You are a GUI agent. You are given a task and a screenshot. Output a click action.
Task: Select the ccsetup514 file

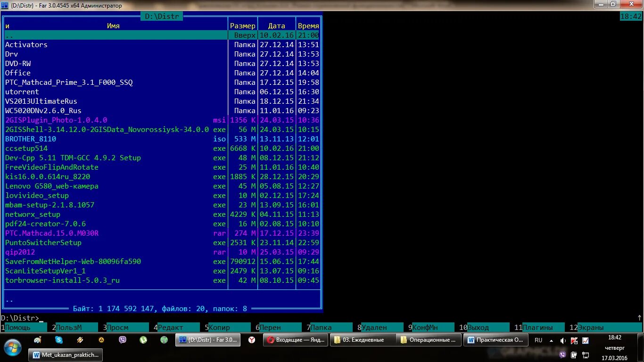pos(162,148)
